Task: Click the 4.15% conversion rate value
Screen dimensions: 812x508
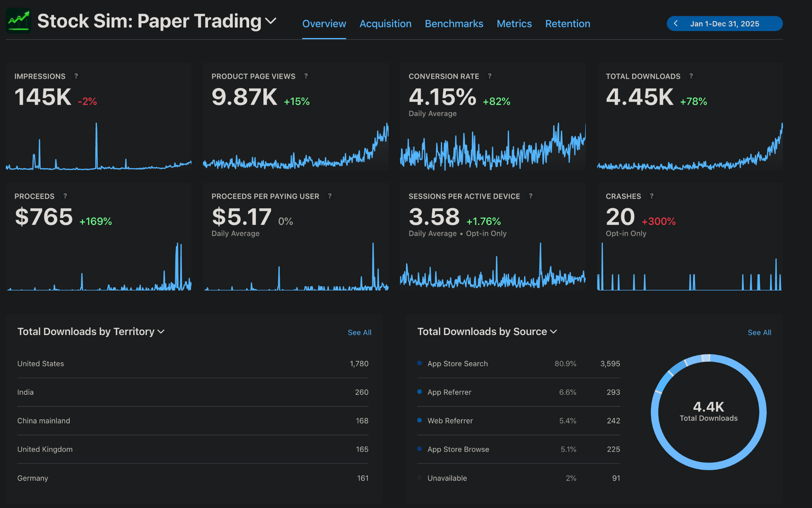Action: (442, 97)
